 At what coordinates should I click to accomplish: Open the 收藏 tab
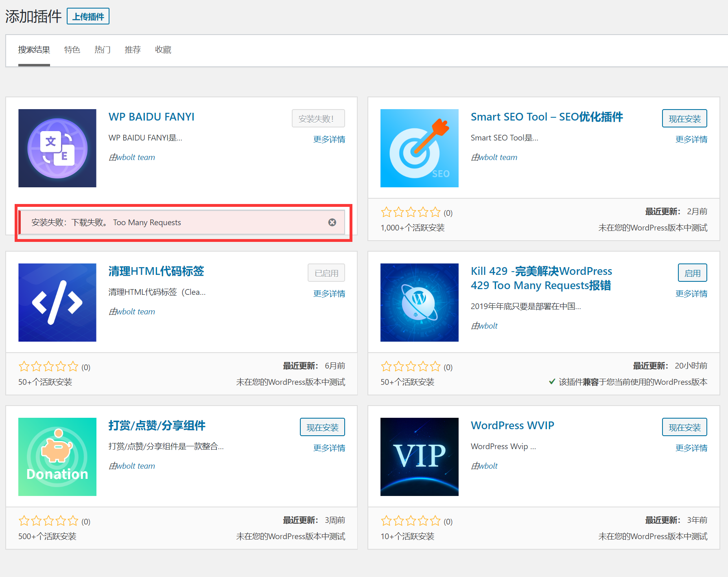(163, 49)
